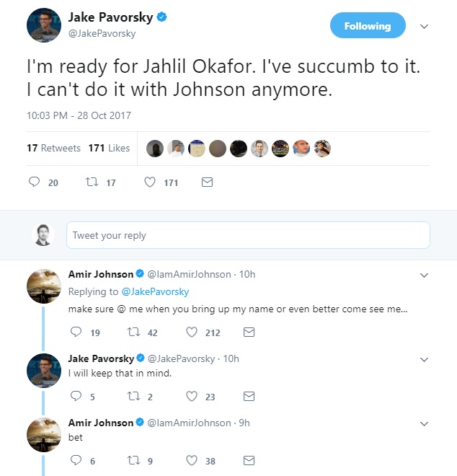
Task: Expand options chevron on Jake Pavorsky's reply
Action: pyautogui.click(x=425, y=358)
